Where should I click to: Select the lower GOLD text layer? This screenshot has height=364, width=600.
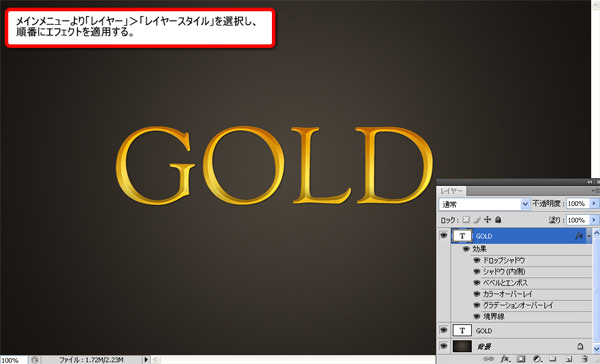pyautogui.click(x=514, y=330)
